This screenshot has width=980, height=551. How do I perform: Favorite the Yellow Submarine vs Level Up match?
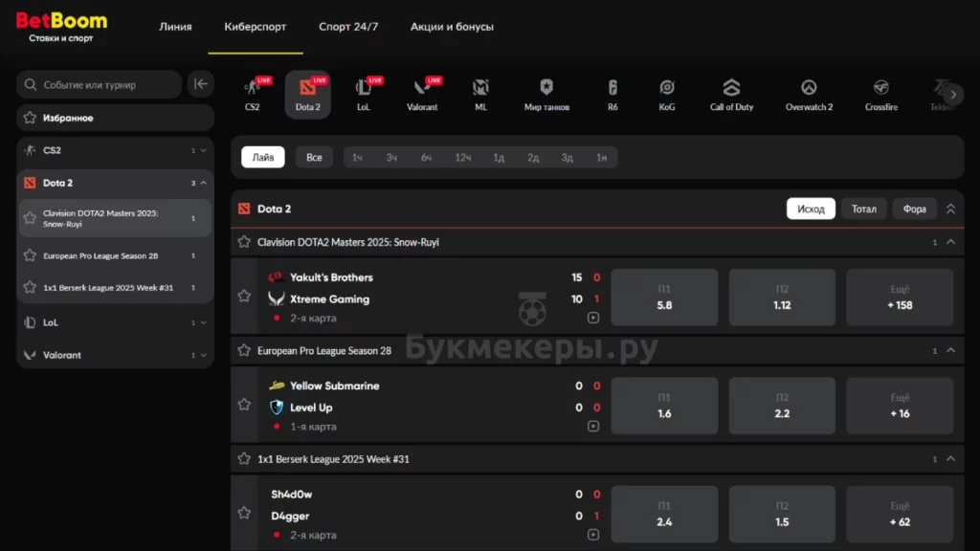pyautogui.click(x=244, y=405)
